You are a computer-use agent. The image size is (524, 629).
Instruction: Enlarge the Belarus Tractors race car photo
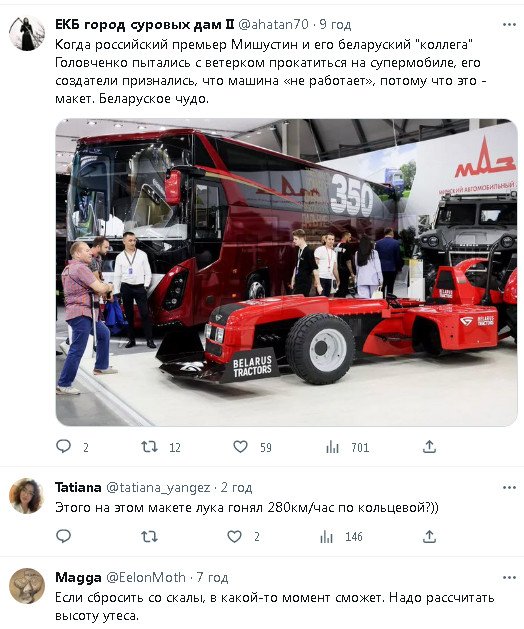[x=286, y=272]
